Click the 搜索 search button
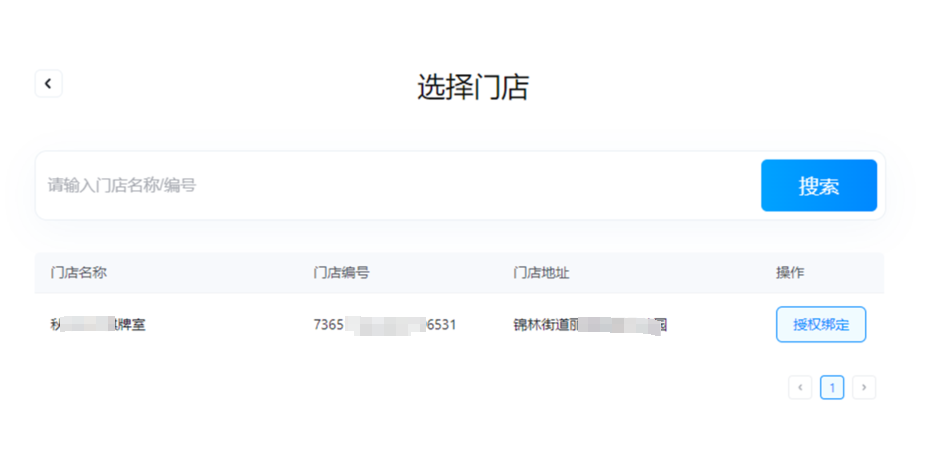The width and height of the screenshot is (936, 455). click(x=819, y=186)
